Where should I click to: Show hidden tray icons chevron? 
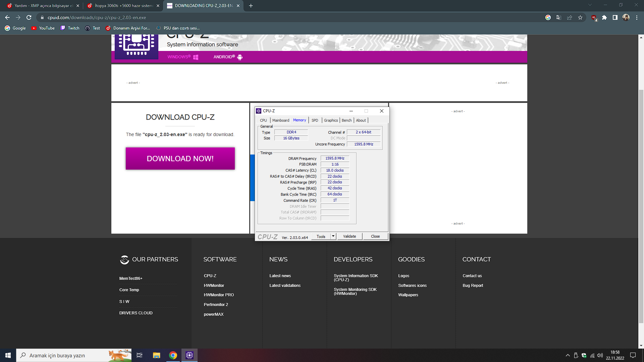coord(568,355)
